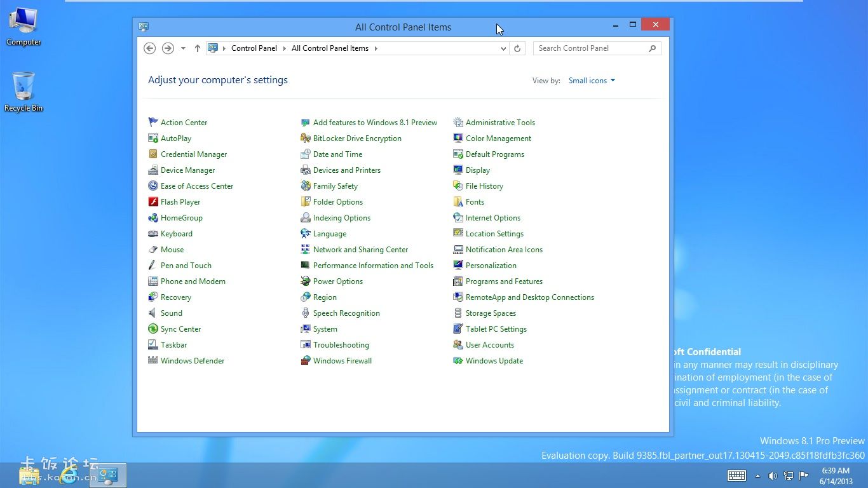Image resolution: width=868 pixels, height=488 pixels.
Task: Open the 'Programs and Features' link
Action: tap(504, 281)
